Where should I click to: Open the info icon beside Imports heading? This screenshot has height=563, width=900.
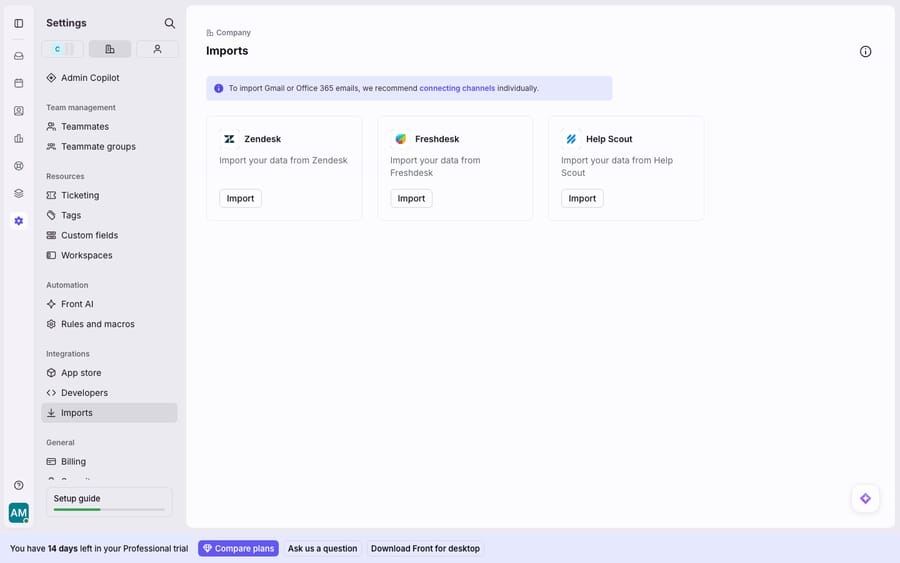865,52
